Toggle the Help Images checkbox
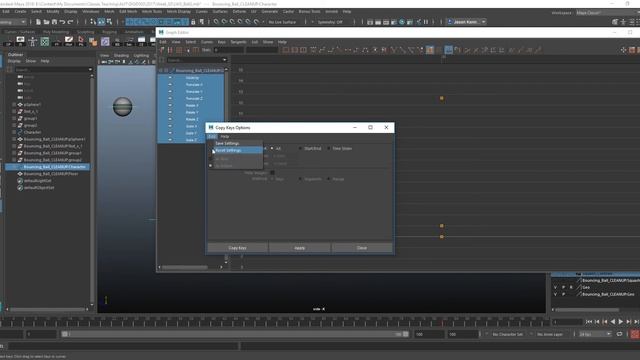This screenshot has width=640, height=360. pos(272,173)
